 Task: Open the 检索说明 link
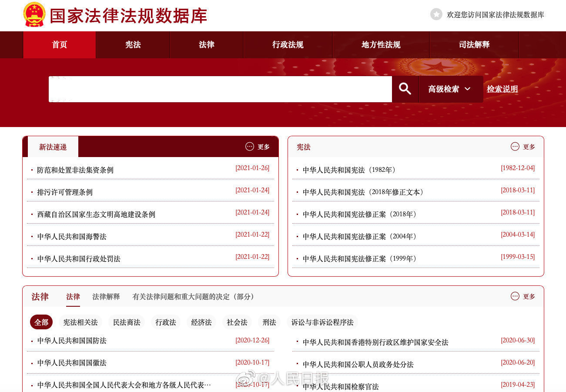tap(502, 89)
